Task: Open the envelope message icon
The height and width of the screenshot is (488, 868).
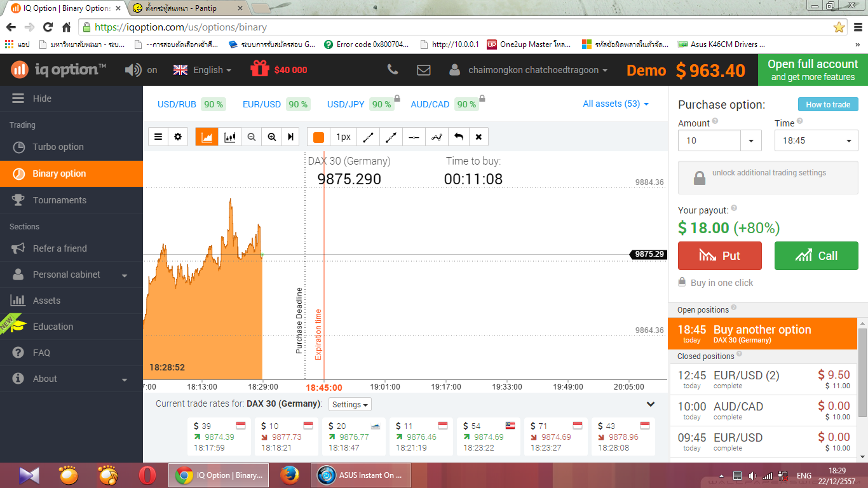Action: (423, 70)
